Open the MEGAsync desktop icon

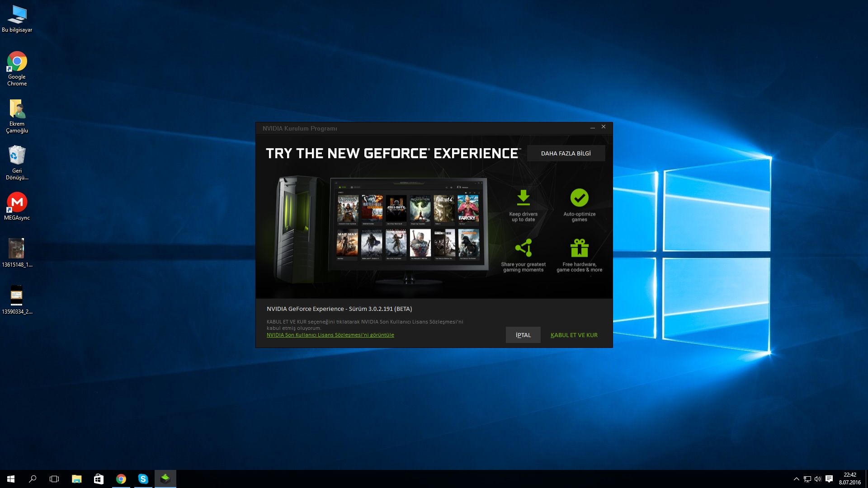click(17, 202)
